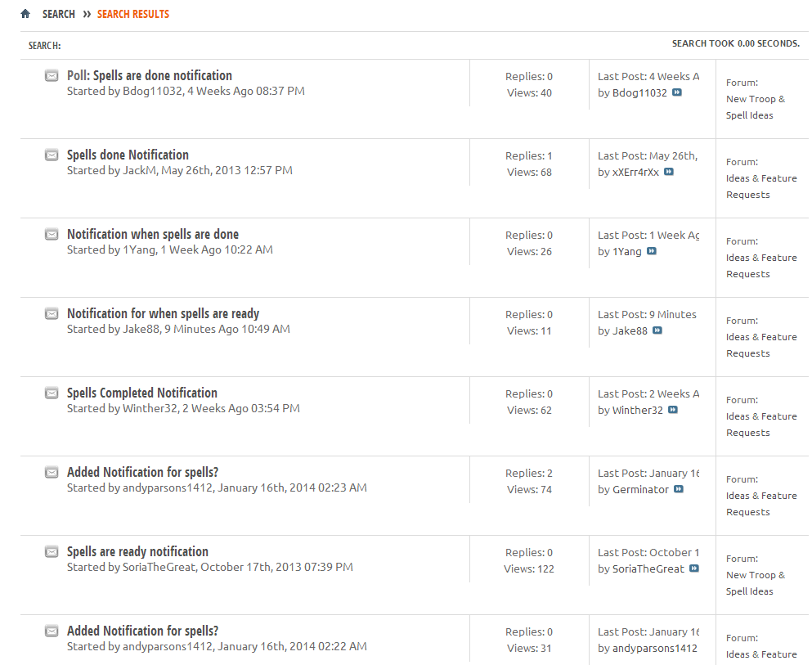This screenshot has width=812, height=665.
Task: Open last poster Jake88's profile
Action: [x=630, y=331]
